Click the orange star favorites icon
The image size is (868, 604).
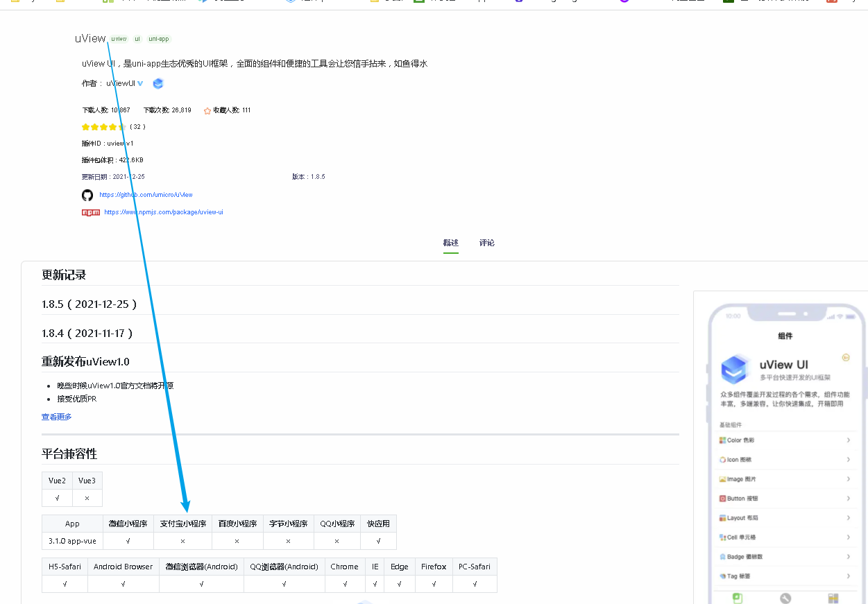207,110
